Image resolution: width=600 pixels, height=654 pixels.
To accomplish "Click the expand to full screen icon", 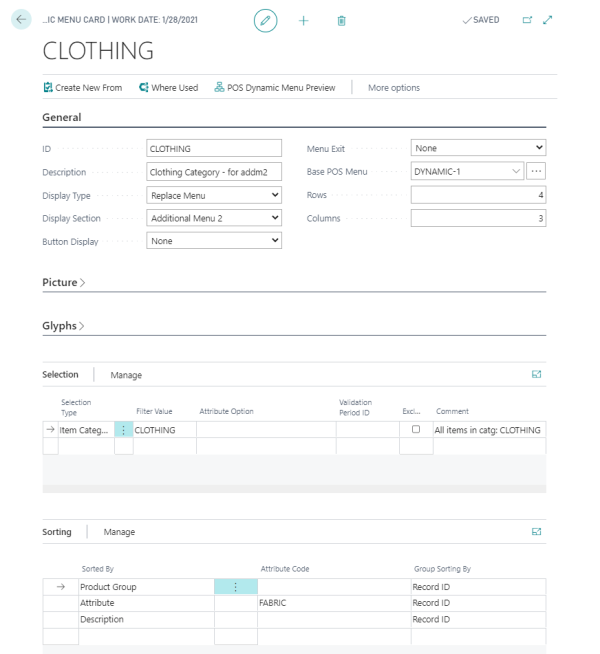I will click(x=547, y=20).
